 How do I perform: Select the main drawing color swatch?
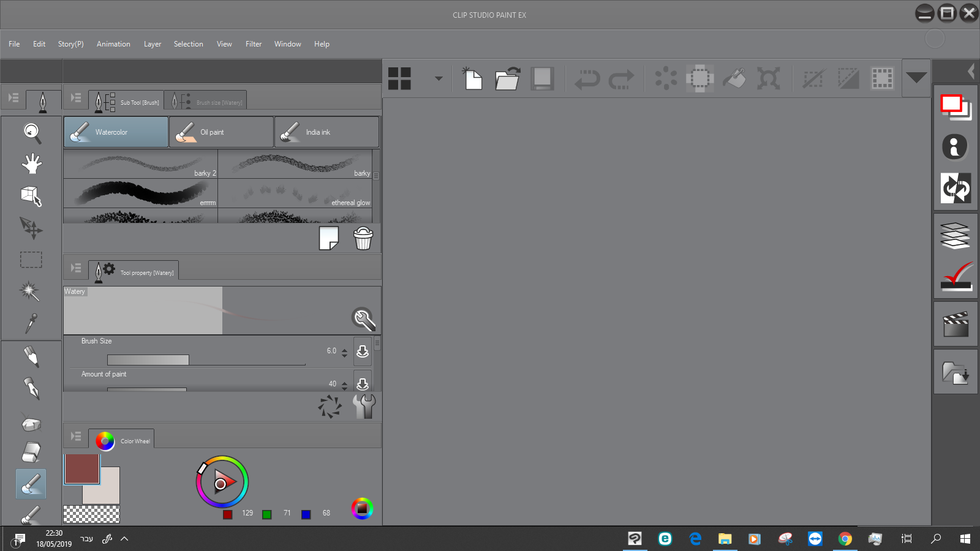point(82,469)
